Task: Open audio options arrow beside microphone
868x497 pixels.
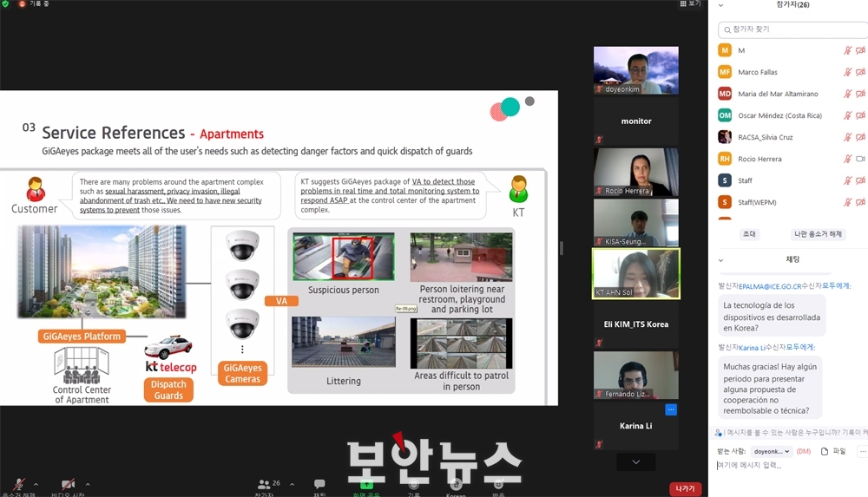Action: click(x=36, y=484)
